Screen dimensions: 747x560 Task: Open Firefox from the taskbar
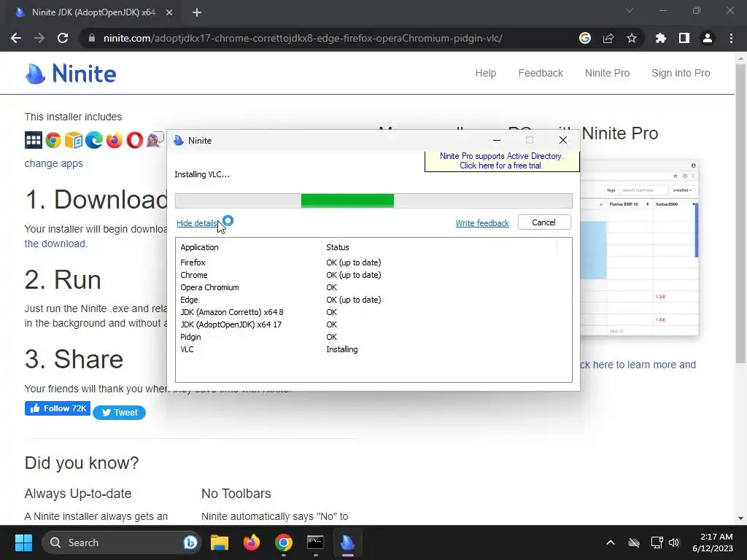pos(252,542)
